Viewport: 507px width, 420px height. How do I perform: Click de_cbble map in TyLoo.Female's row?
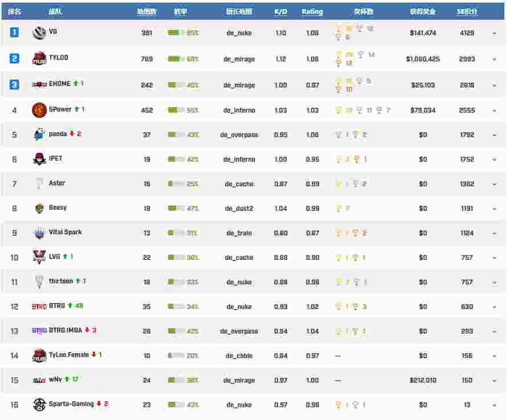239,356
